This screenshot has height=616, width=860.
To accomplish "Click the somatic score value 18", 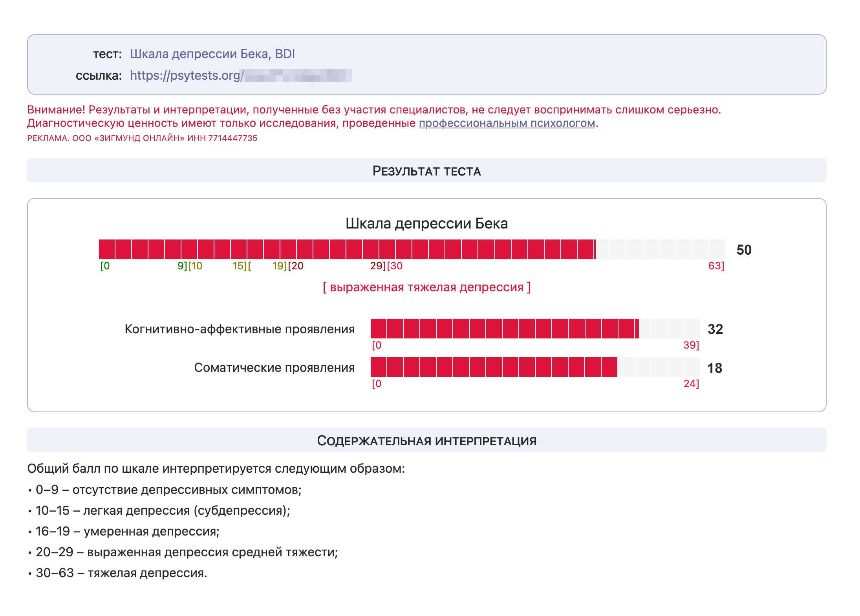I will point(715,368).
